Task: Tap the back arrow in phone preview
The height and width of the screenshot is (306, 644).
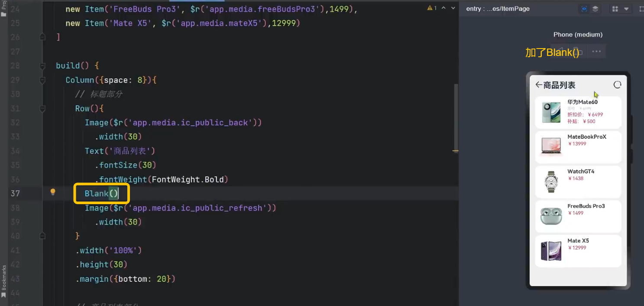Action: click(539, 85)
